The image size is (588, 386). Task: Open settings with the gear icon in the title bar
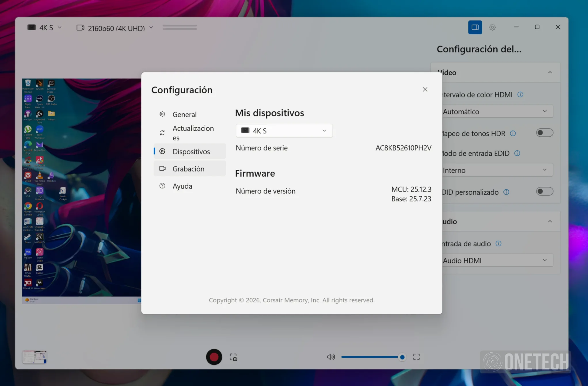[x=492, y=27]
